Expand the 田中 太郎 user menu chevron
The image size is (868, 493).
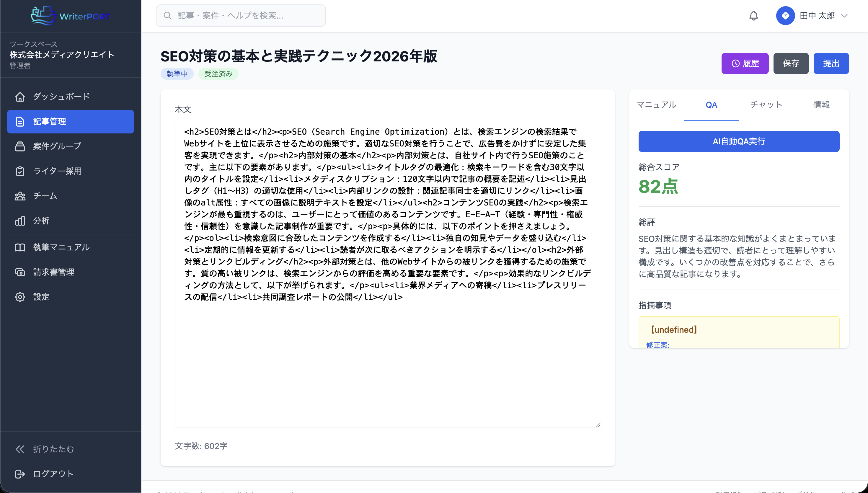[x=844, y=16]
